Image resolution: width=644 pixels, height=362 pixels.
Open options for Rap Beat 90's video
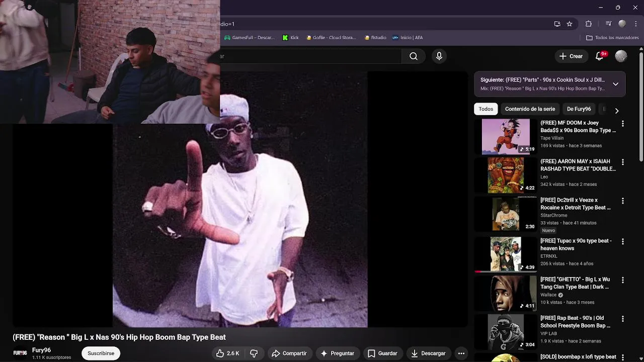click(623, 319)
